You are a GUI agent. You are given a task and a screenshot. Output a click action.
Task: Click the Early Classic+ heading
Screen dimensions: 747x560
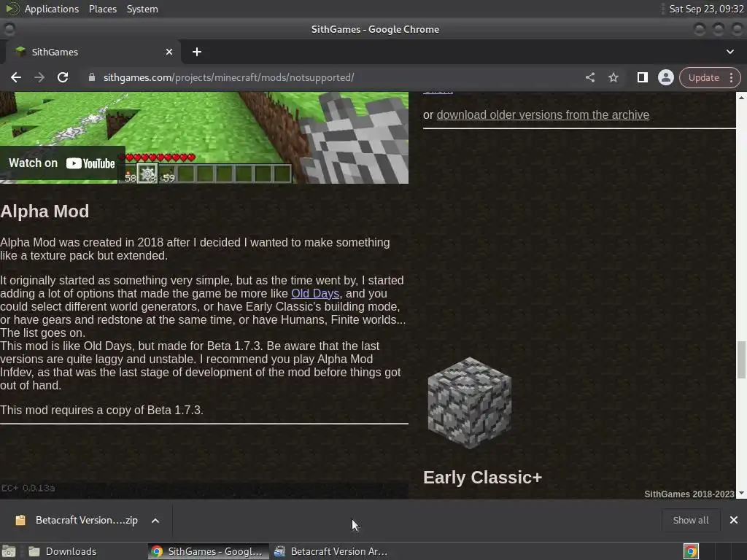click(482, 477)
